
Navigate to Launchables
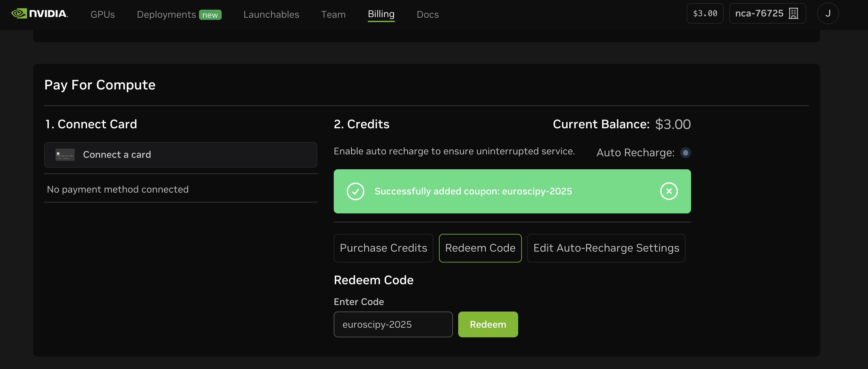pyautogui.click(x=271, y=15)
